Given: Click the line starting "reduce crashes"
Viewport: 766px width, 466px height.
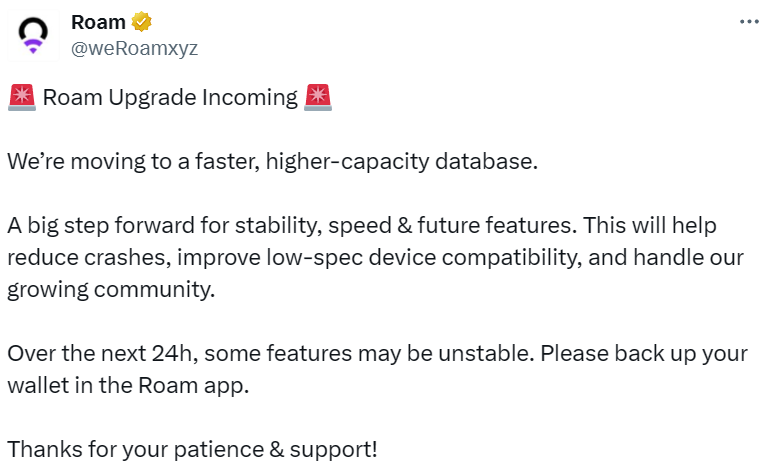Looking at the screenshot, I should pos(375,258).
